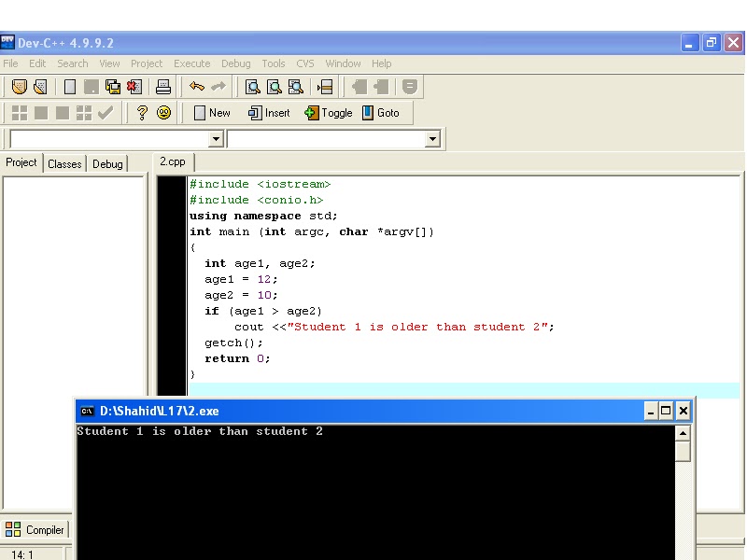Click the status bar position '14: 1'
Viewport: 747px width, 560px height.
(22, 554)
